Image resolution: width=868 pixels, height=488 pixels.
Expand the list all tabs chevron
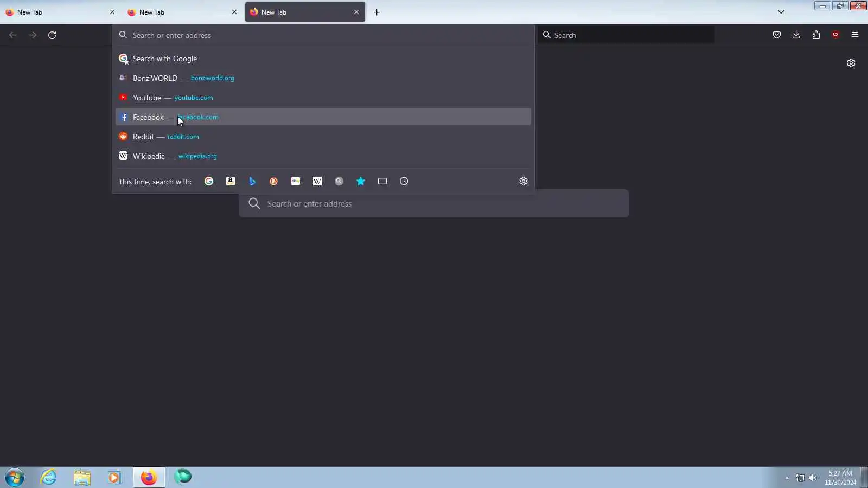coord(781,12)
